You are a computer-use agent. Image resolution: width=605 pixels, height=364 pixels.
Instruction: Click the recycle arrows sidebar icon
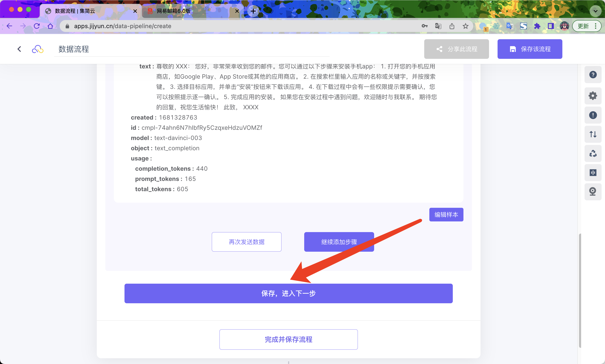593,153
